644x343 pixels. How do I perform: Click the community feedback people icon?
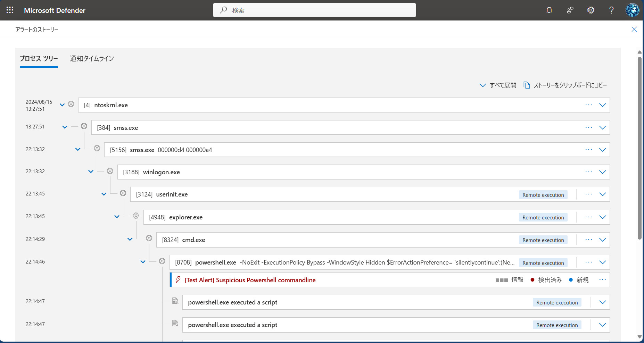click(570, 10)
